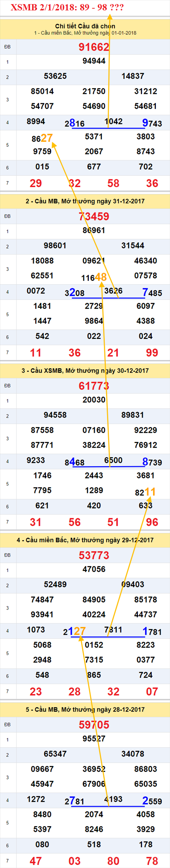Click fifth prize number 8211
Image resolution: width=170 pixels, height=868 pixels.
[146, 492]
